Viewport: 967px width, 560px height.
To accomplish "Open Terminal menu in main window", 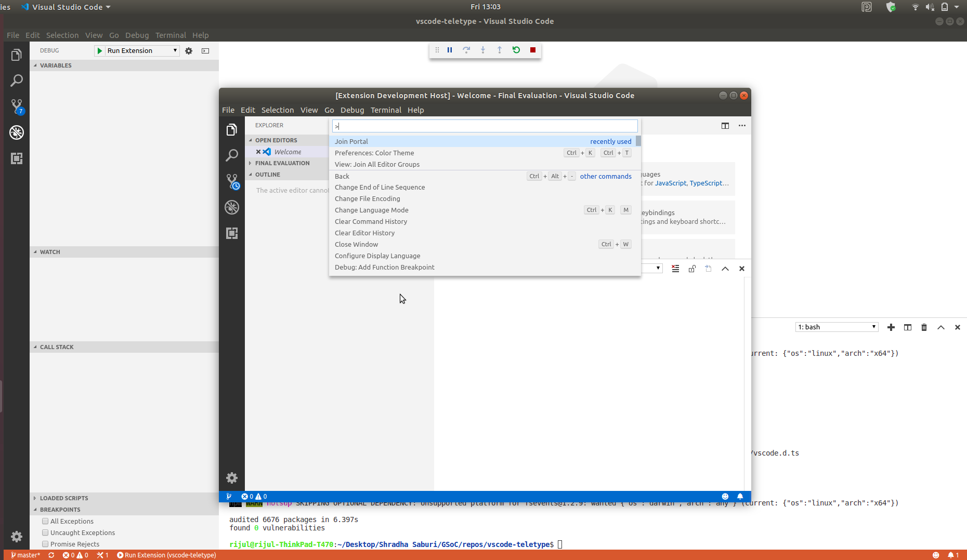I will click(171, 35).
